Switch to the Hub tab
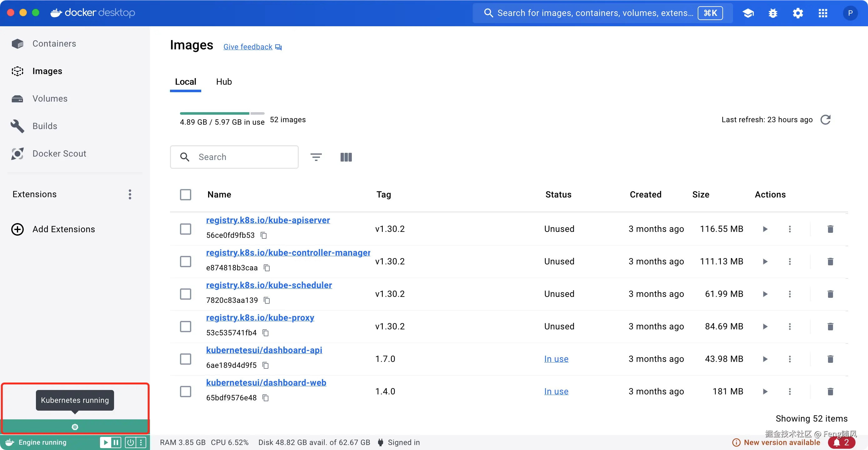This screenshot has height=450, width=868. point(224,82)
